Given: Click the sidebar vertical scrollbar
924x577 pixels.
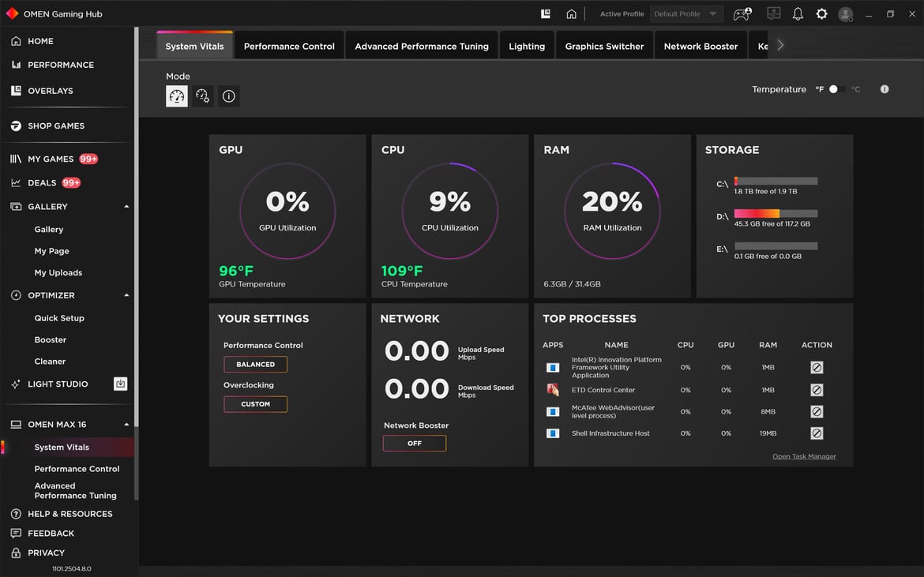Looking at the screenshot, I should [x=137, y=227].
